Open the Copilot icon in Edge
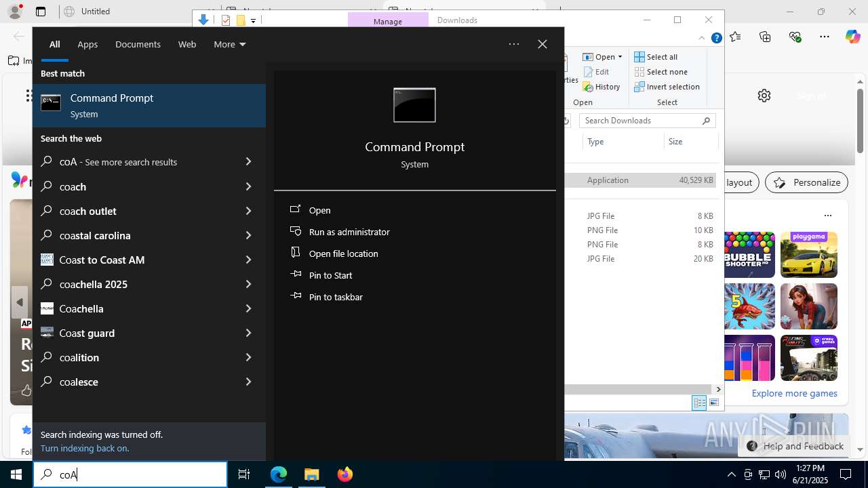 [x=853, y=37]
